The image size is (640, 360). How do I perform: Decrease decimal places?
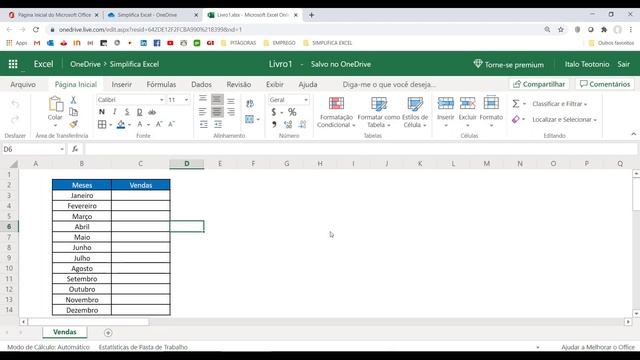click(x=302, y=124)
